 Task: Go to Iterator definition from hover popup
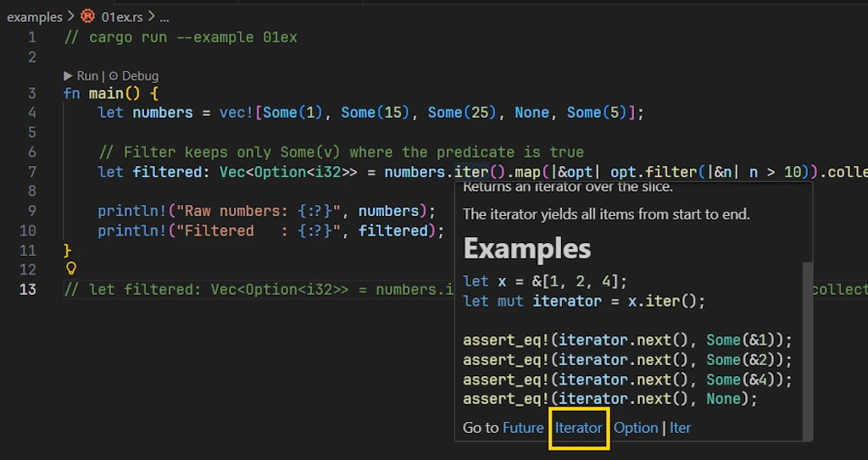(578, 428)
